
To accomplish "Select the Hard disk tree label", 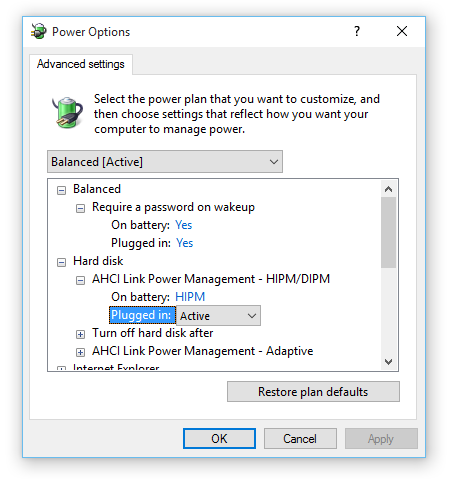I will click(98, 261).
